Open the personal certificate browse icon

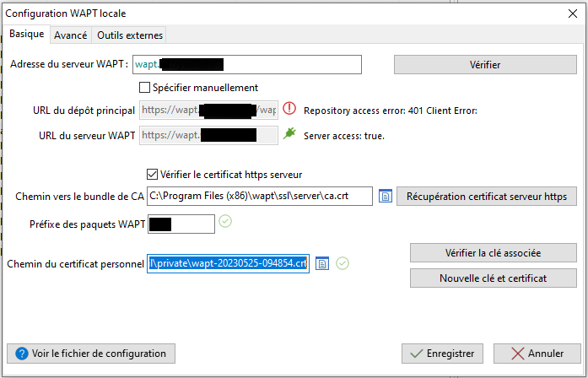click(321, 263)
